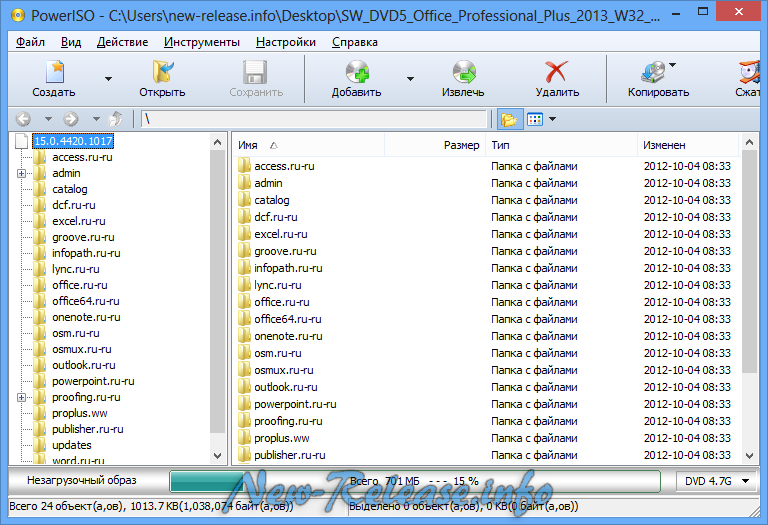Select groove.ru-ru row in file list
The height and width of the screenshot is (525, 768).
(x=485, y=251)
